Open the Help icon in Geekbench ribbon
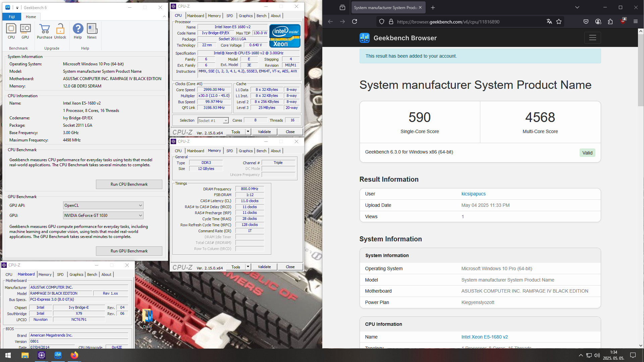Image resolution: width=644 pixels, height=362 pixels. pos(78,32)
